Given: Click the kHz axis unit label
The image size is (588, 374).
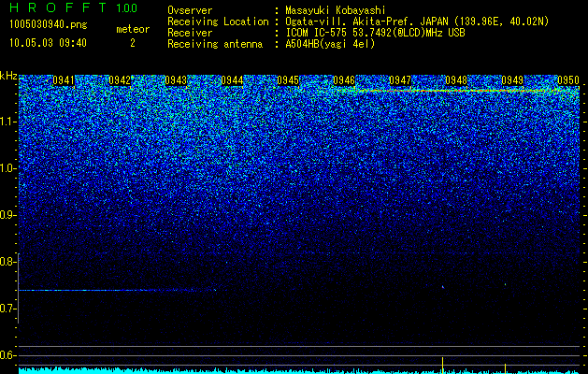Looking at the screenshot, I should (x=8, y=76).
